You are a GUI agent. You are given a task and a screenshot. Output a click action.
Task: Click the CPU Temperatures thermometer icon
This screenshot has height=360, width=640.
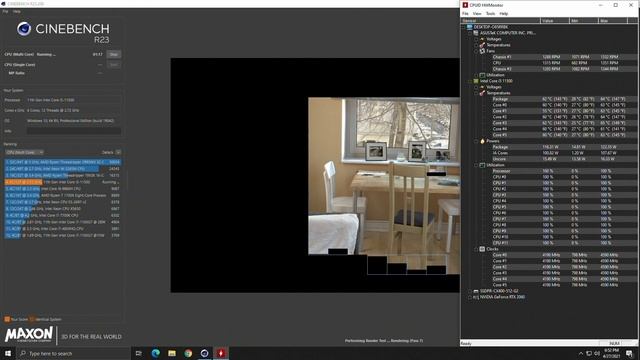pos(482,93)
